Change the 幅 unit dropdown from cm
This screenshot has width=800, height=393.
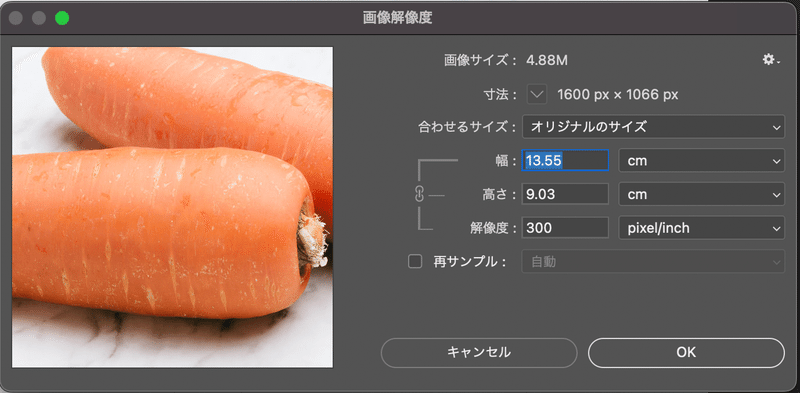[x=702, y=161]
